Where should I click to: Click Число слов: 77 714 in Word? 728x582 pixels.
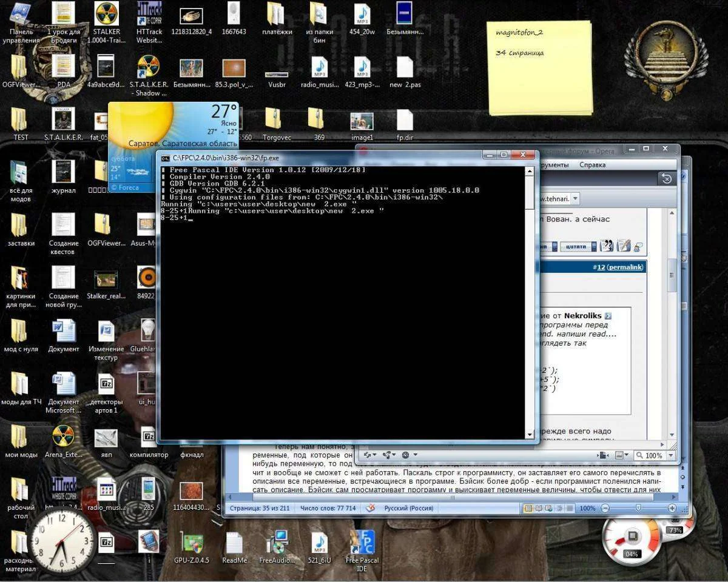pyautogui.click(x=328, y=508)
